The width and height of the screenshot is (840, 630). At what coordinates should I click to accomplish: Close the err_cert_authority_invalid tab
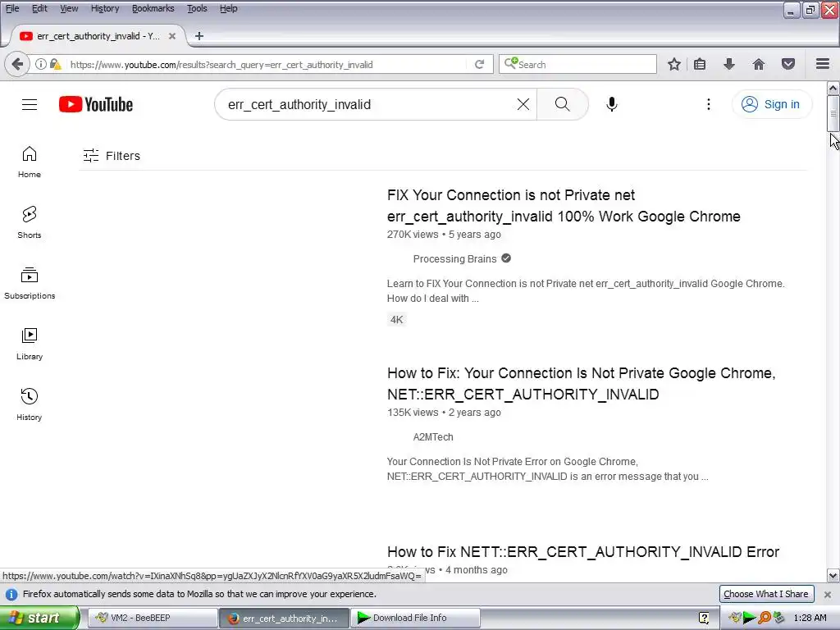click(x=172, y=36)
